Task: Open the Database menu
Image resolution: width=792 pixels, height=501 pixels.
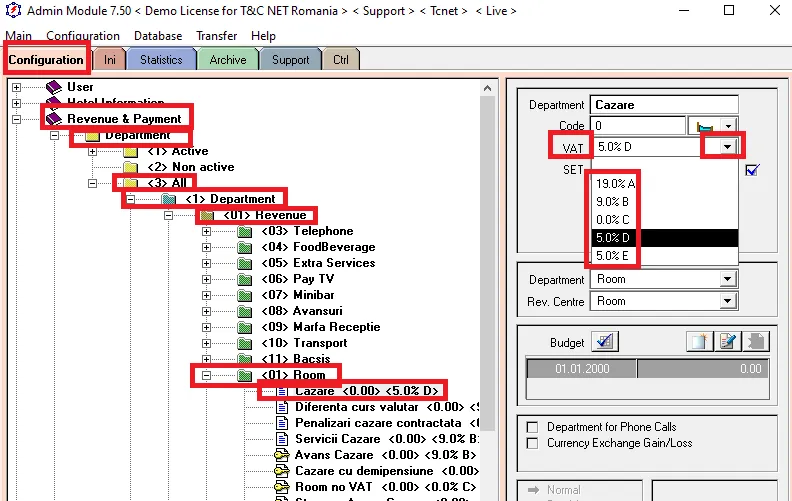Action: click(158, 36)
